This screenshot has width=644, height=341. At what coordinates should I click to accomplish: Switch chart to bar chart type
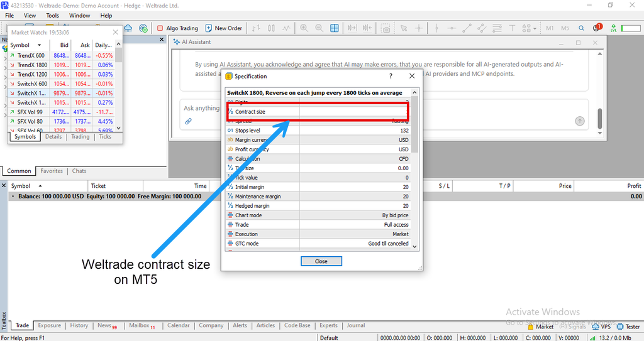tap(257, 28)
